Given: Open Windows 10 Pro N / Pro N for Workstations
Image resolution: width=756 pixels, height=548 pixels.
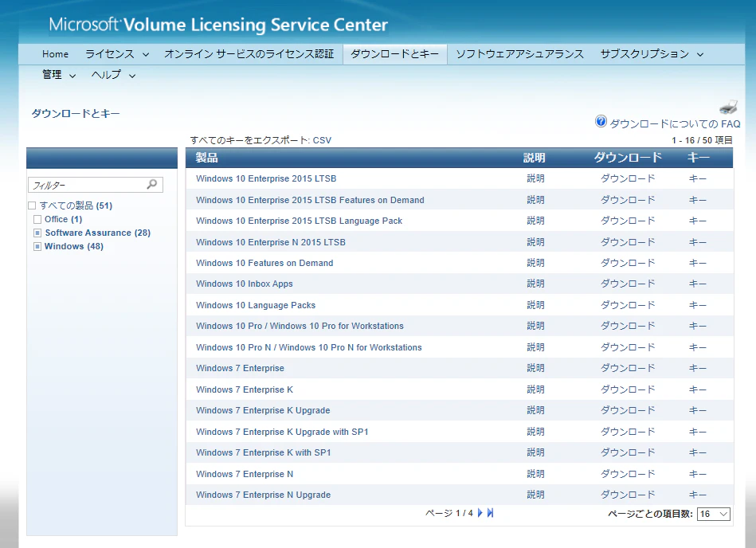Looking at the screenshot, I should [x=308, y=347].
